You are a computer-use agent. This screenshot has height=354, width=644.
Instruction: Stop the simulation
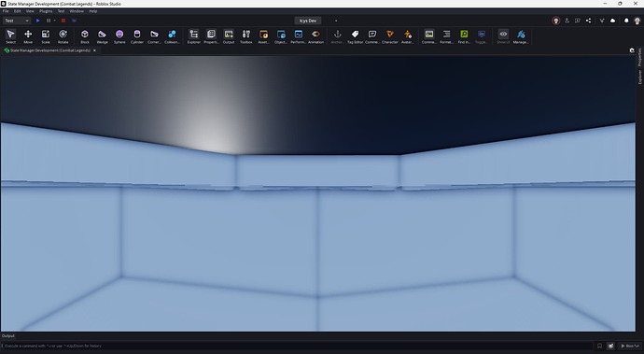pyautogui.click(x=63, y=21)
